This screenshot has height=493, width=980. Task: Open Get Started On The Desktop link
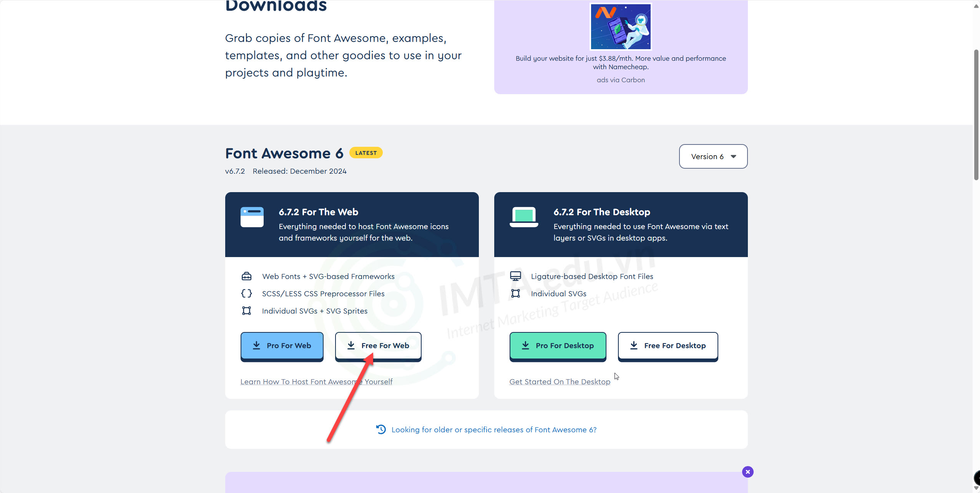click(560, 382)
